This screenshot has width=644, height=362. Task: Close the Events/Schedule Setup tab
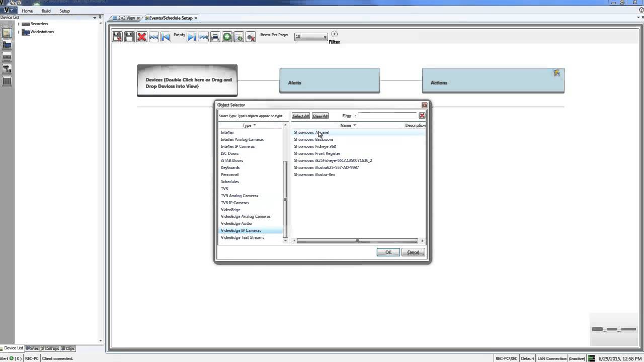196,18
